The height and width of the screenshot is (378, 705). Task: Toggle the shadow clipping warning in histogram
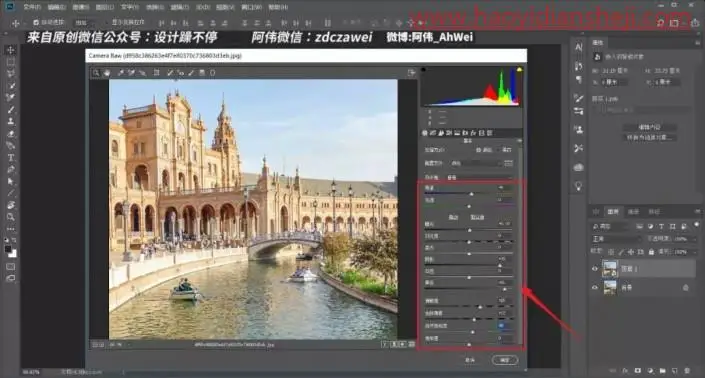coord(423,70)
